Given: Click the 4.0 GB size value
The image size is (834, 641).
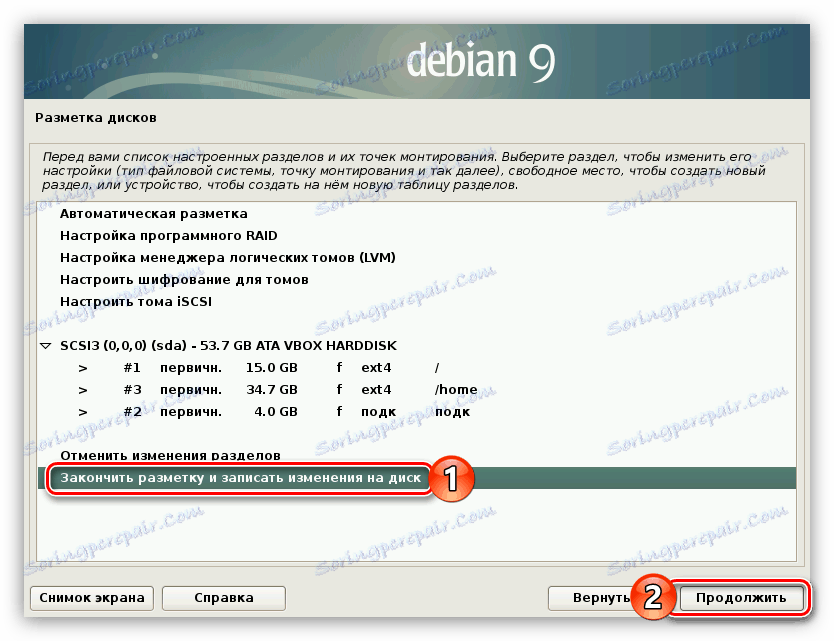Looking at the screenshot, I should pos(276,412).
